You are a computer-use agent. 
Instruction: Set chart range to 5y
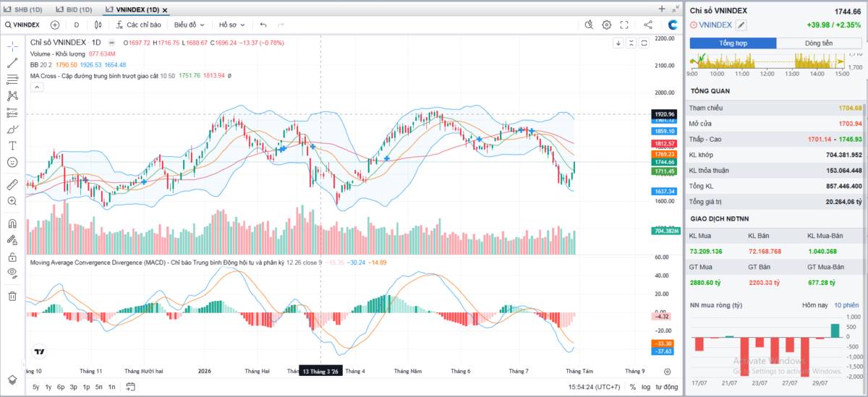36,387
